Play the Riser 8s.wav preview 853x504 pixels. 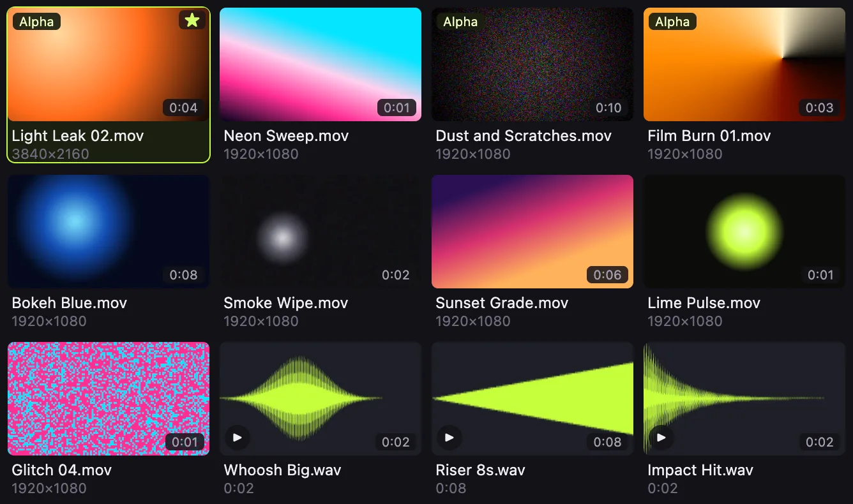pyautogui.click(x=449, y=438)
